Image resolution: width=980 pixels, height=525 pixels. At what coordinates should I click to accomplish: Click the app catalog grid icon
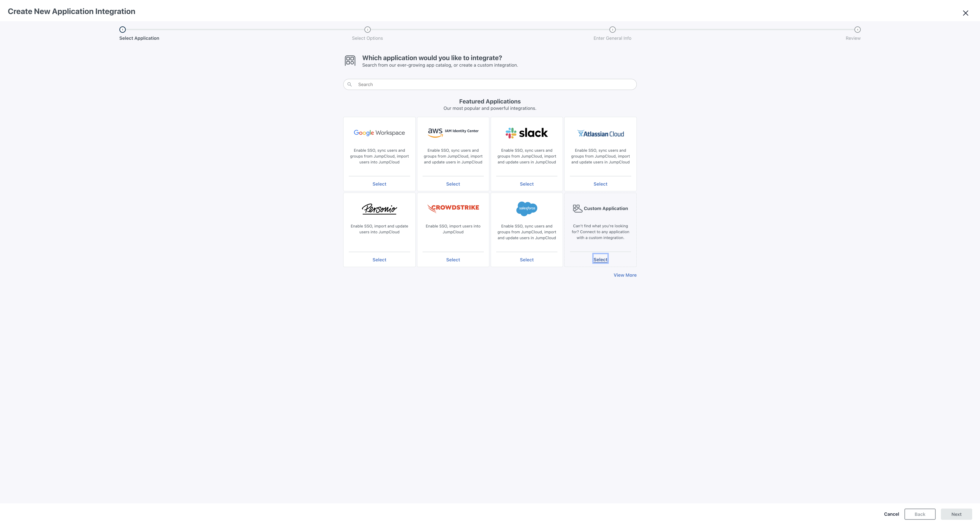(350, 60)
